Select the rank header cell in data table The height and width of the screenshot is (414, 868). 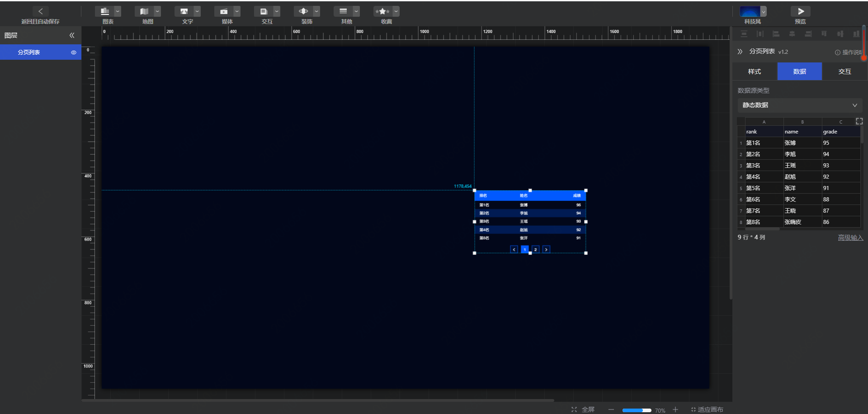pyautogui.click(x=764, y=132)
